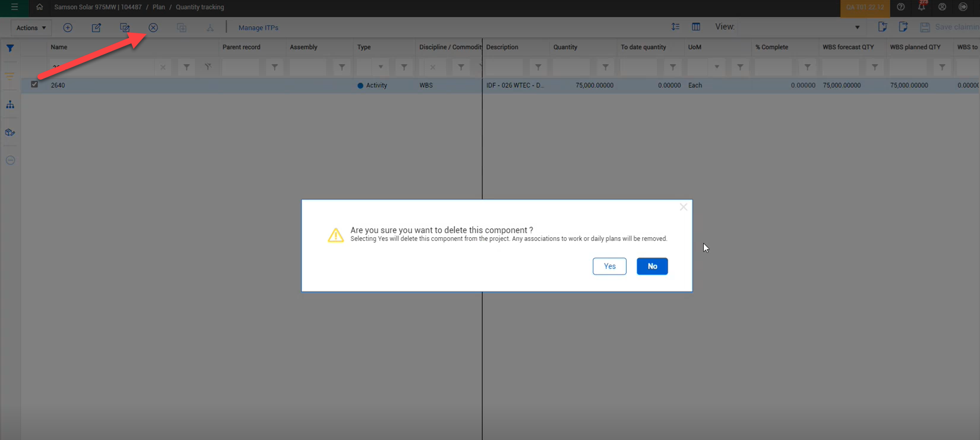
Task: Toggle the checkbox for row 2640
Action: click(34, 84)
